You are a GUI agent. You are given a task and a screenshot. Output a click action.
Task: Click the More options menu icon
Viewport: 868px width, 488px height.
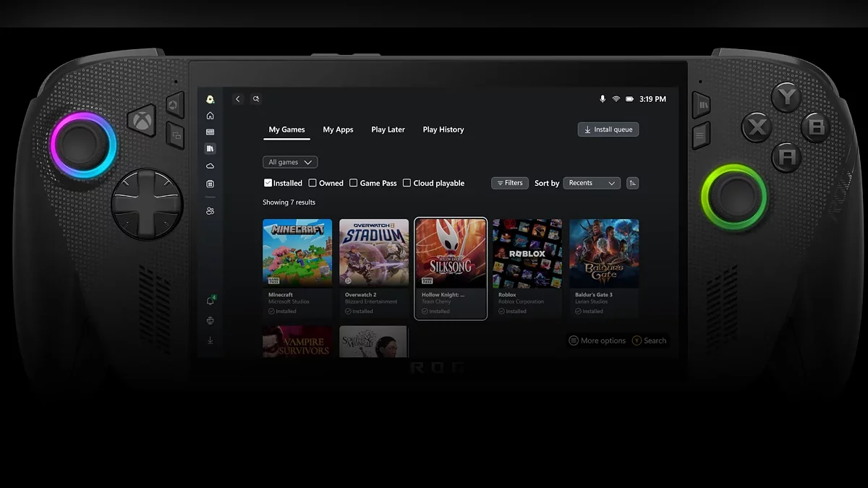[x=574, y=341]
